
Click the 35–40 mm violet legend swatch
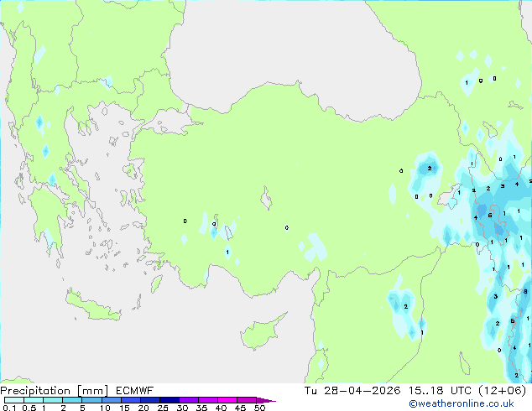click(207, 400)
